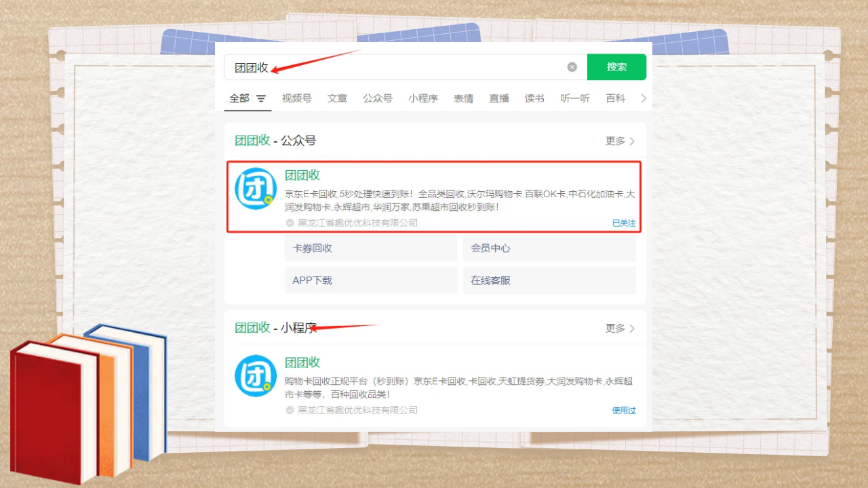
Task: Click verified badge icon in 小程序 result
Action: coord(290,410)
